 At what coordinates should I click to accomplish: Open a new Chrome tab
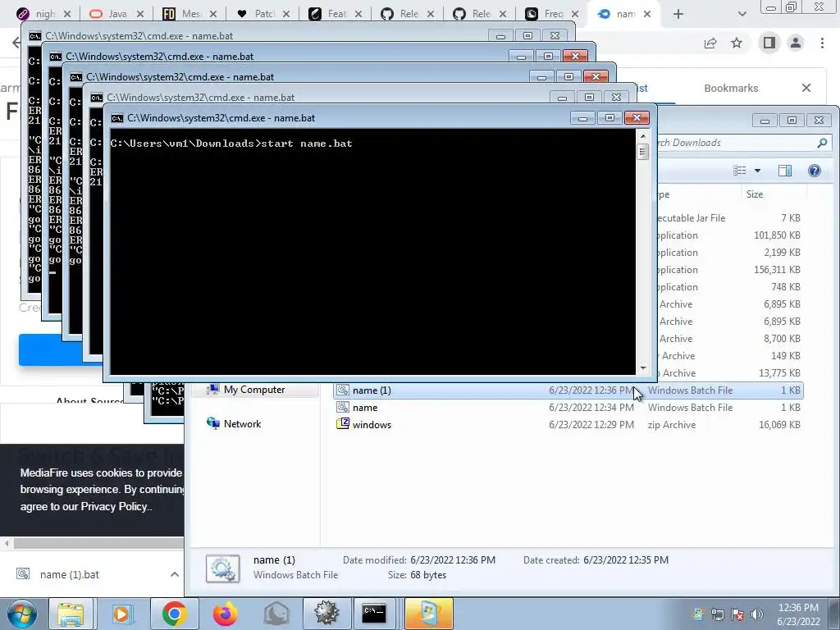pos(678,14)
